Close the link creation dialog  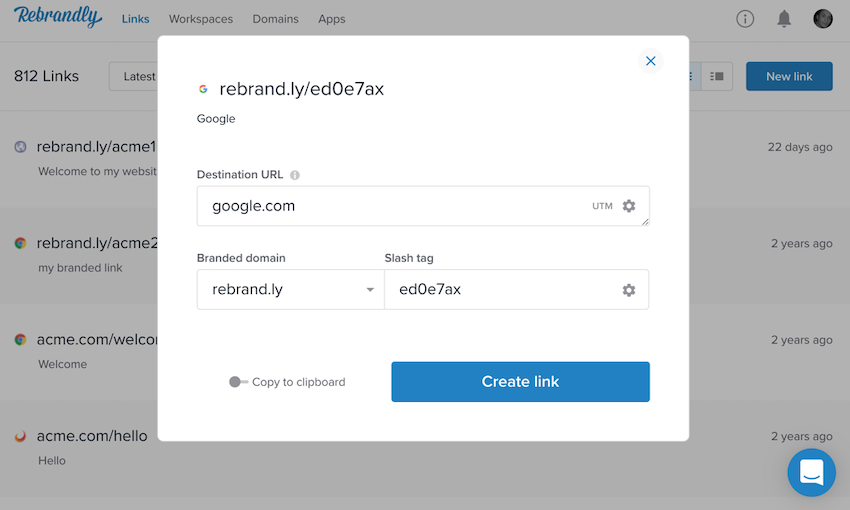[650, 61]
